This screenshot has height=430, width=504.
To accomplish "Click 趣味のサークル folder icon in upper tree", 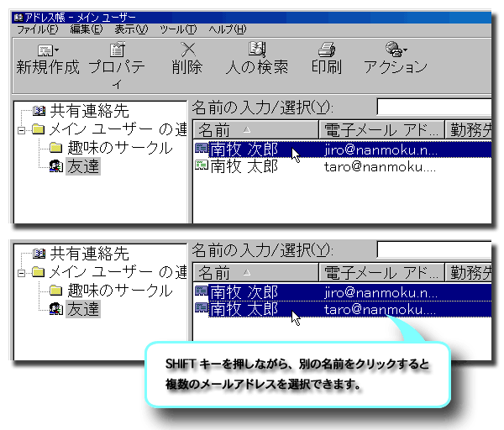I will click(56, 148).
